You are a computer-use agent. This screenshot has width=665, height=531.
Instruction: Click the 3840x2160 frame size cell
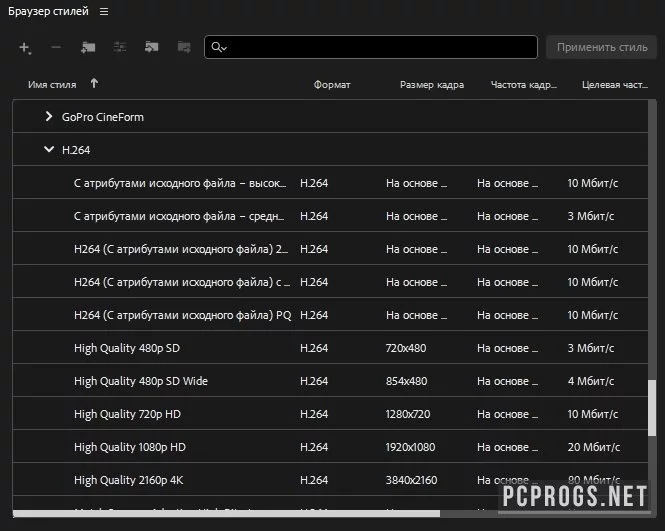pyautogui.click(x=411, y=480)
